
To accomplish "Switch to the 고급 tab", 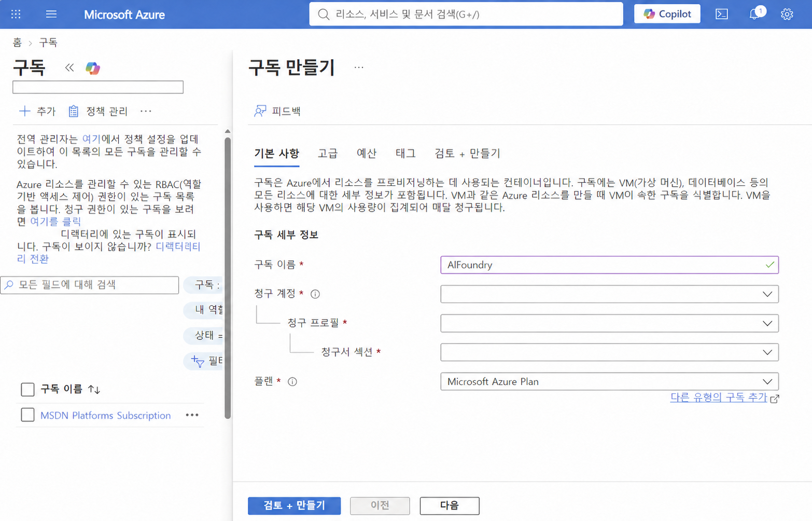I will click(327, 154).
